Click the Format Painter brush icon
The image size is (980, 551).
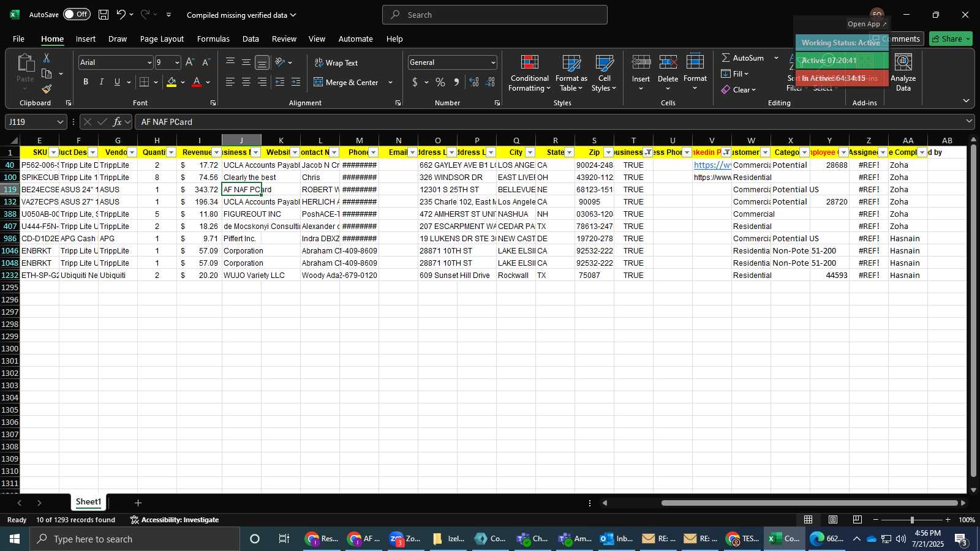pos(47,89)
